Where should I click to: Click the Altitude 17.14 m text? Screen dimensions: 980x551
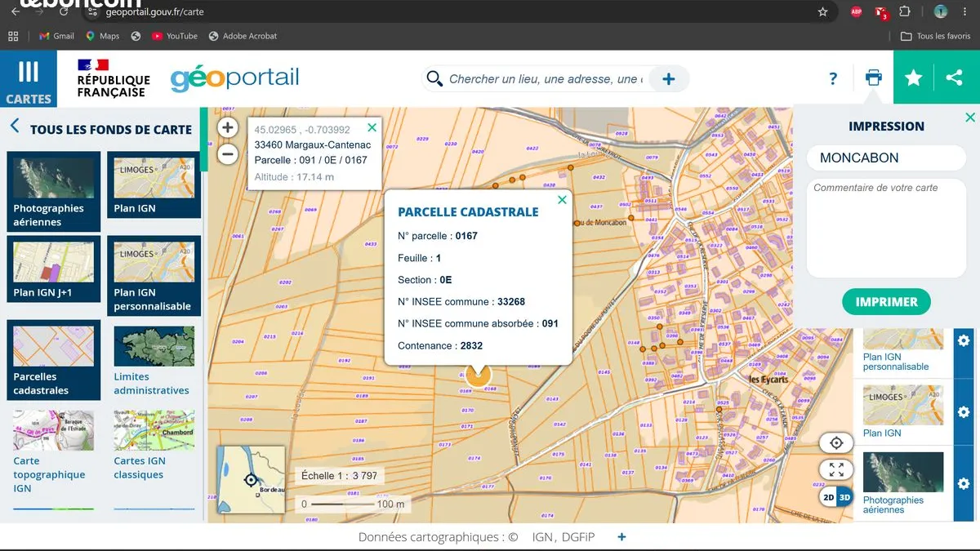pos(294,176)
